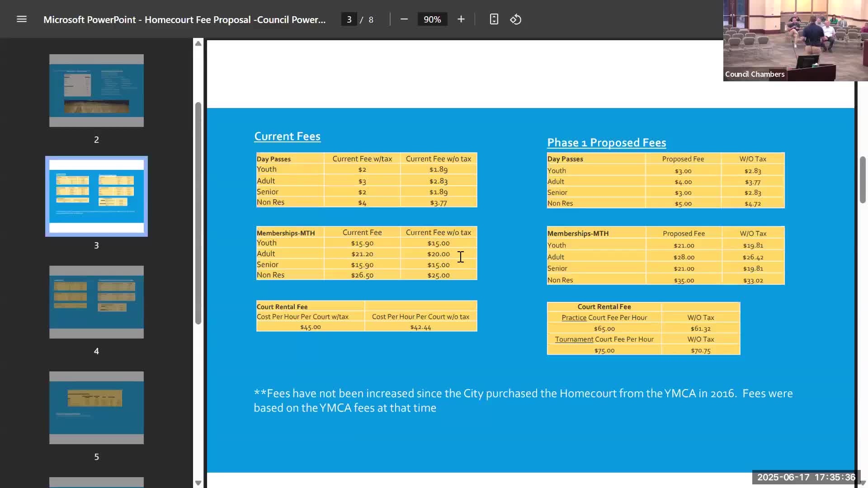Select the page number input field
Image resolution: width=868 pixels, height=488 pixels.
pos(349,19)
